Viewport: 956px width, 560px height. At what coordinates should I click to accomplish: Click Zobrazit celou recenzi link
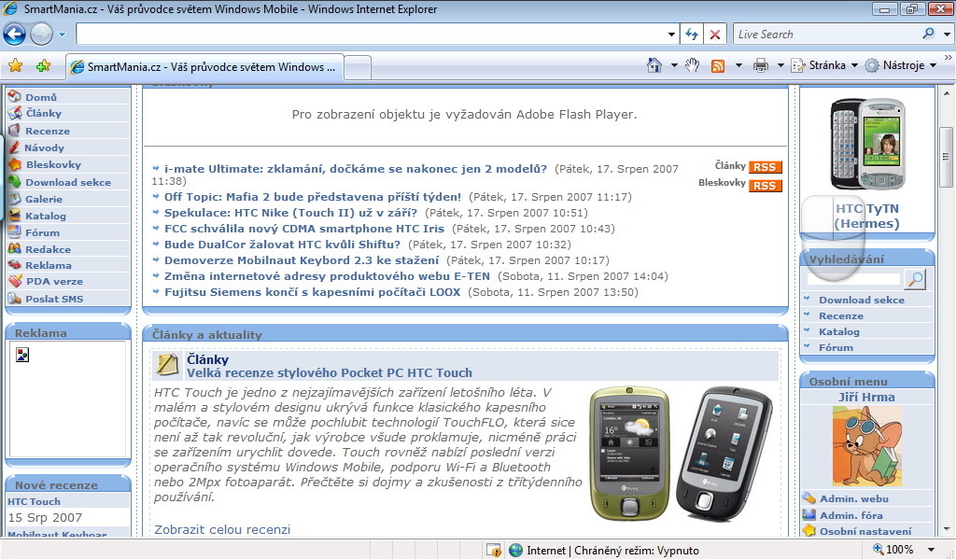point(222,529)
